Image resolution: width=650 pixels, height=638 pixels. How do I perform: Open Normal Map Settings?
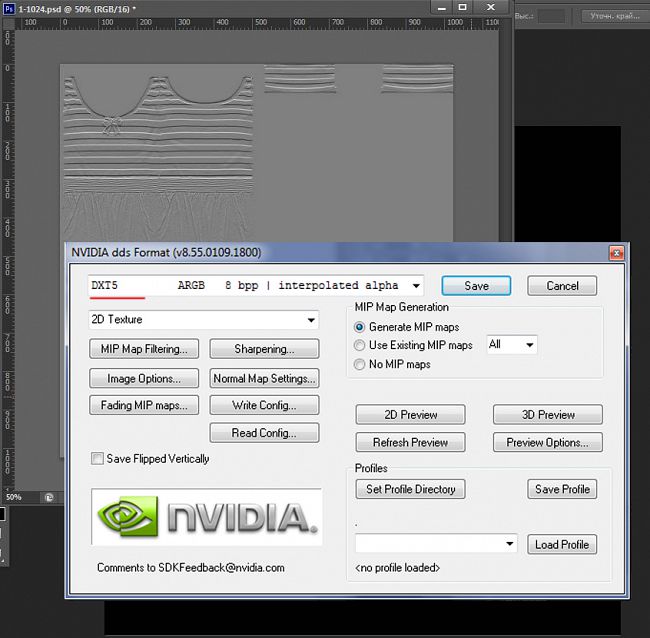point(264,379)
